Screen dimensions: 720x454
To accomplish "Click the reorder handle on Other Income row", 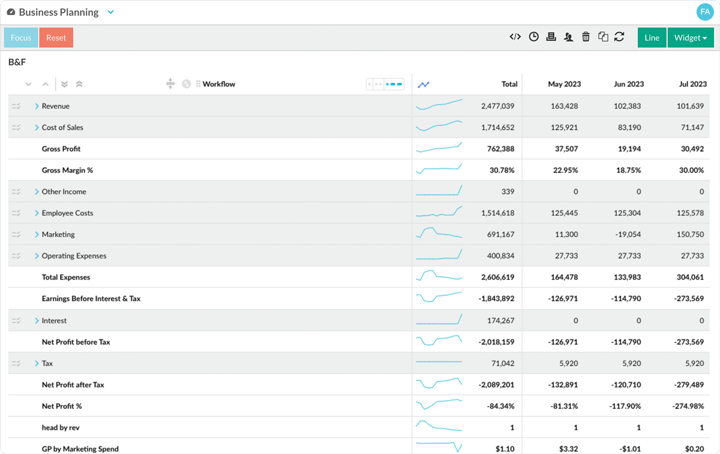I will (x=16, y=191).
